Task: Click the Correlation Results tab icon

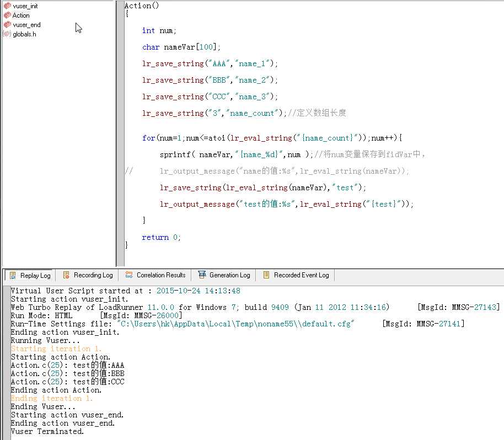Action: point(129,275)
